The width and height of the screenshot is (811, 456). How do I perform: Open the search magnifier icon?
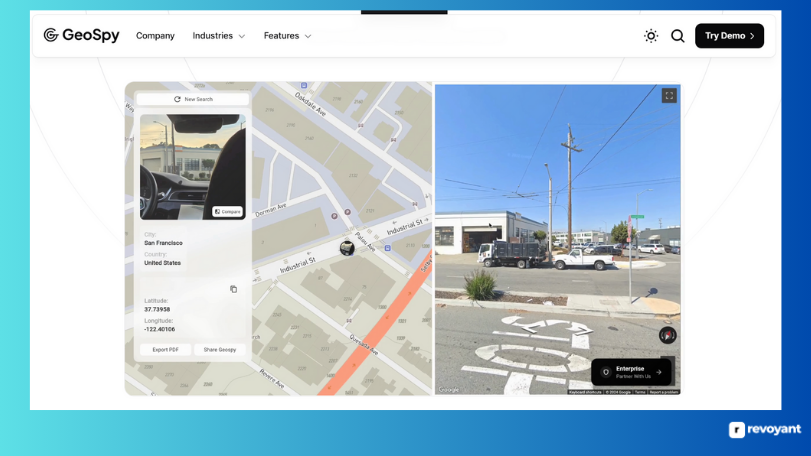point(678,36)
